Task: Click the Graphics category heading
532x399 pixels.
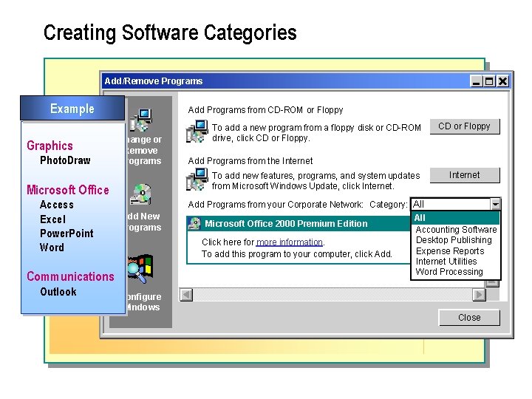Action: [x=50, y=146]
